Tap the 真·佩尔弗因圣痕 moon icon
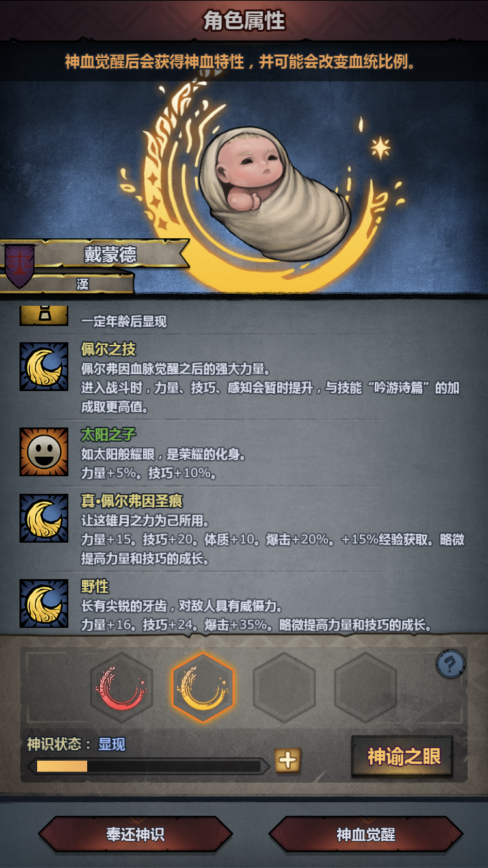The width and height of the screenshot is (488, 868). click(44, 518)
